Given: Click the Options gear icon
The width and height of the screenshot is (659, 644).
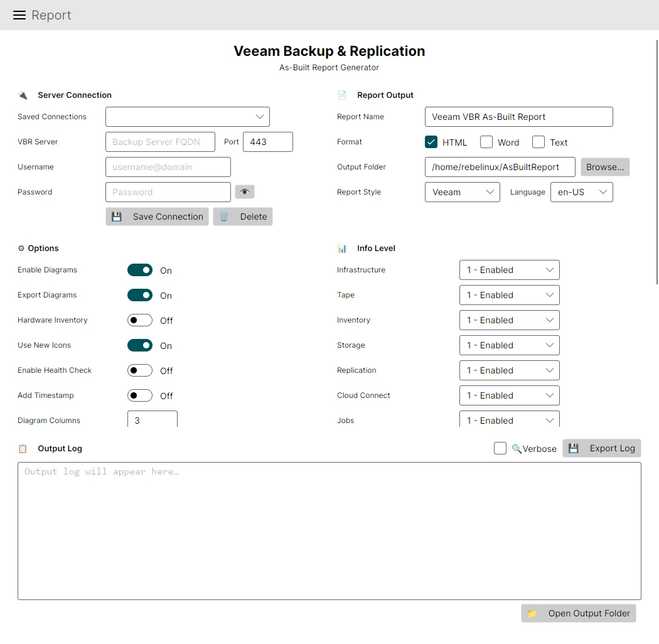Looking at the screenshot, I should (21, 248).
